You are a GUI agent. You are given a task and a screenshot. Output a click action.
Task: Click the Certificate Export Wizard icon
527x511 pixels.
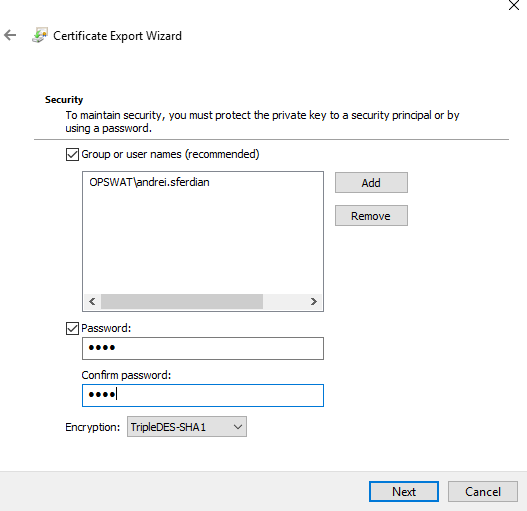[x=40, y=35]
